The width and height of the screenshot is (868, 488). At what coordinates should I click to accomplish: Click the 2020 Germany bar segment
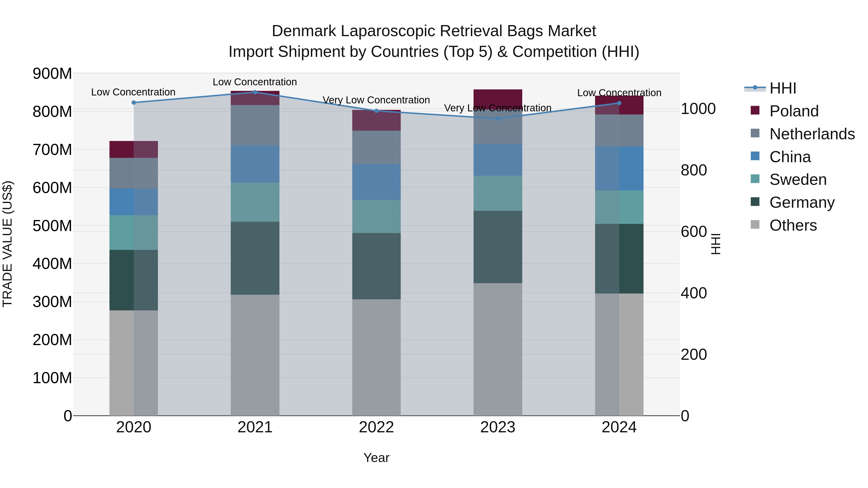[x=134, y=280]
